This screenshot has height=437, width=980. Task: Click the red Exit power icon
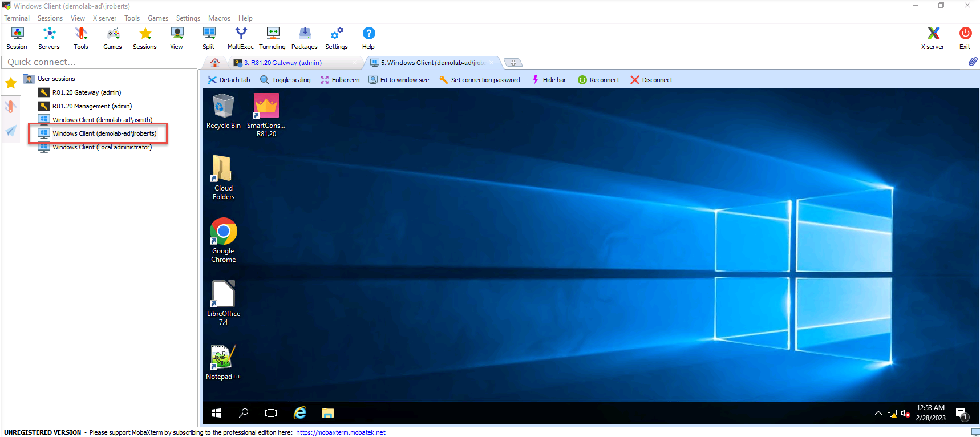[965, 38]
